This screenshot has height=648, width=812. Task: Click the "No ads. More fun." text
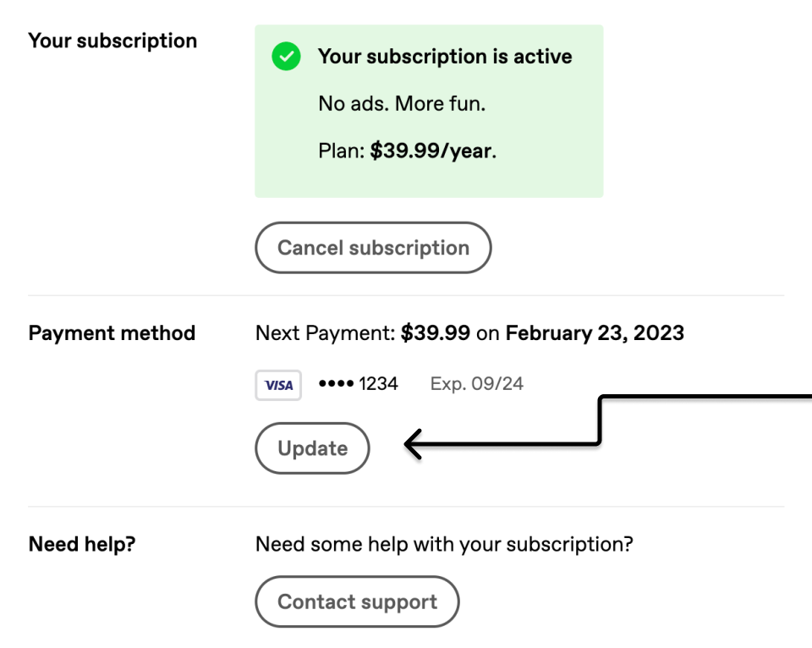[x=402, y=104]
